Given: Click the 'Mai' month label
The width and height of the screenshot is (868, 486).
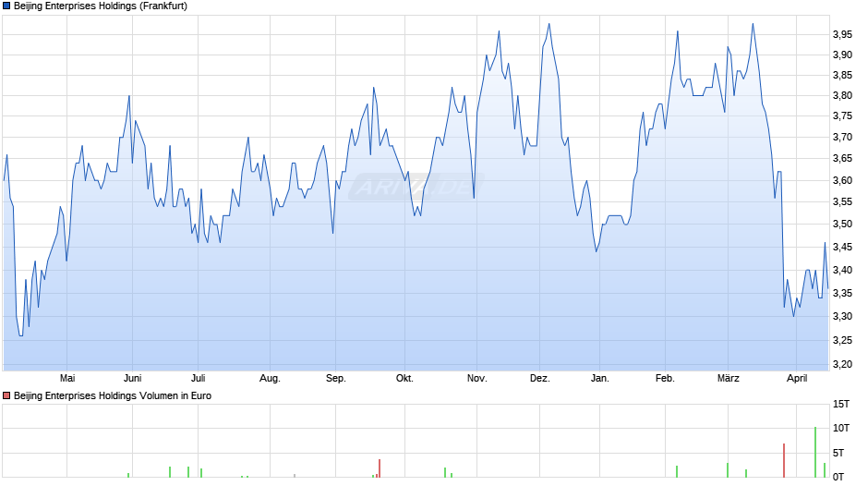Looking at the screenshot, I should coord(67,378).
